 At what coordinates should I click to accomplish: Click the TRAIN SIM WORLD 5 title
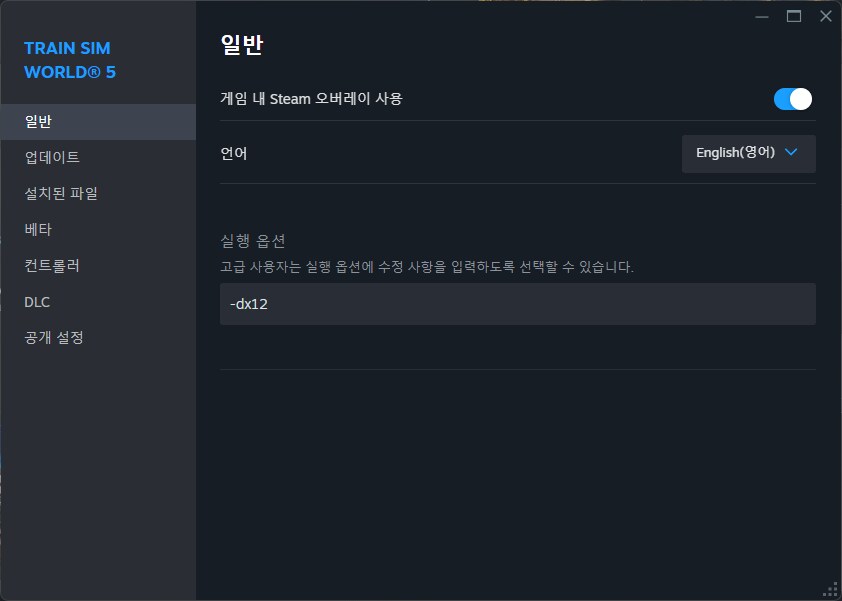[68, 60]
